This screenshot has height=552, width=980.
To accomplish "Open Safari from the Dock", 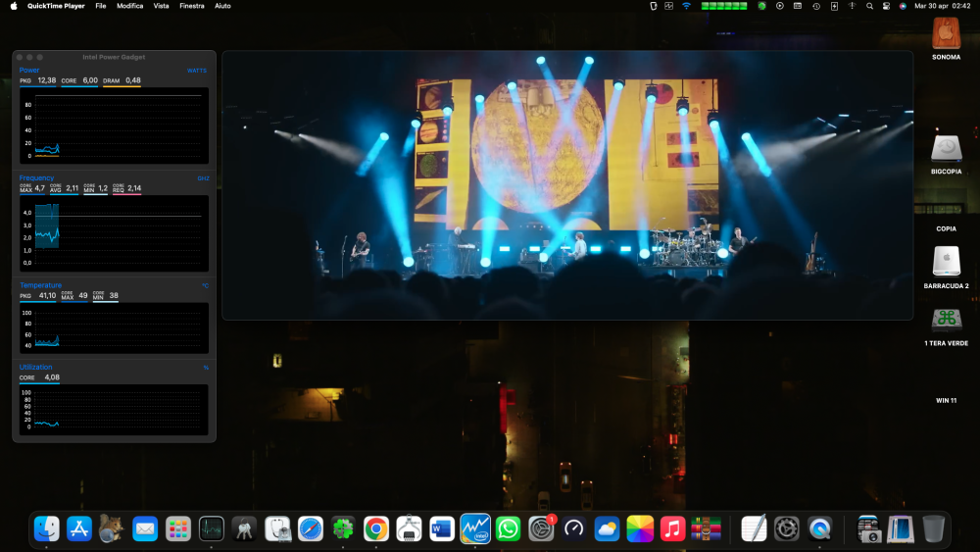I will pyautogui.click(x=311, y=528).
